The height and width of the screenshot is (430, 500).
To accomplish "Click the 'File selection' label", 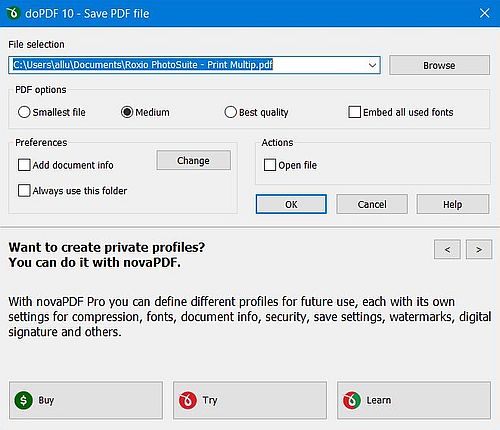I will coord(36,44).
